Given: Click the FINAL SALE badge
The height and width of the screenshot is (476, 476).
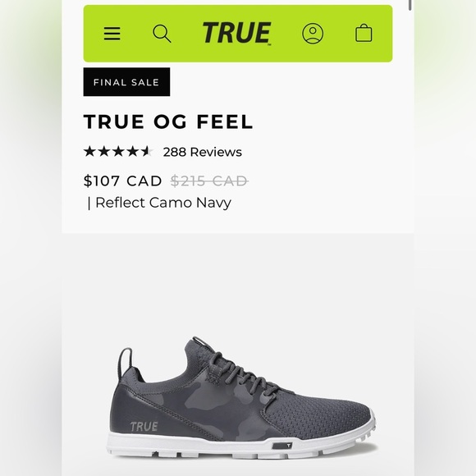Looking at the screenshot, I should click(x=126, y=82).
